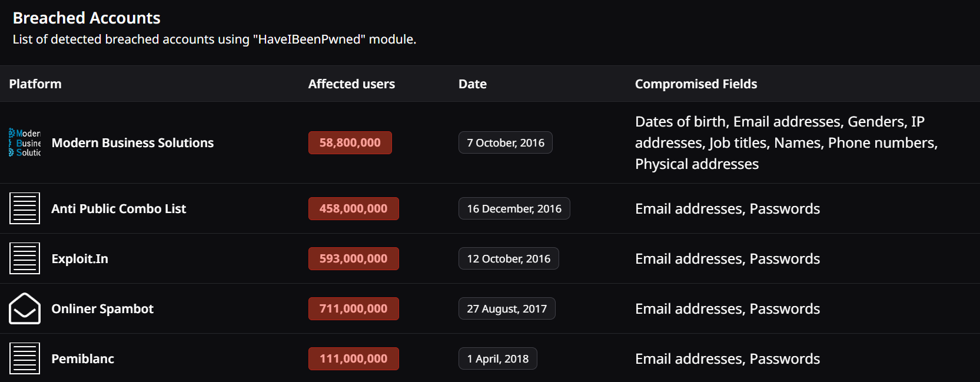980x382 pixels.
Task: Click the Anti Public Combo List icon
Action: 25,208
